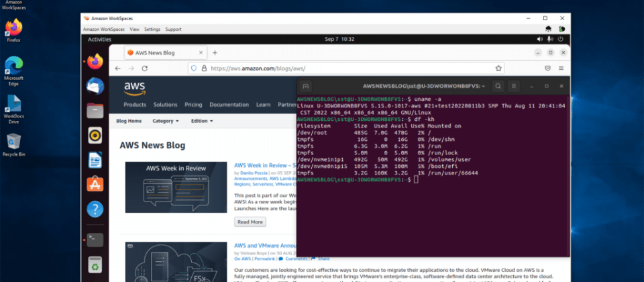Screen dimensions: 644x282
Task: Open a new Firefox tab
Action: 215,52
